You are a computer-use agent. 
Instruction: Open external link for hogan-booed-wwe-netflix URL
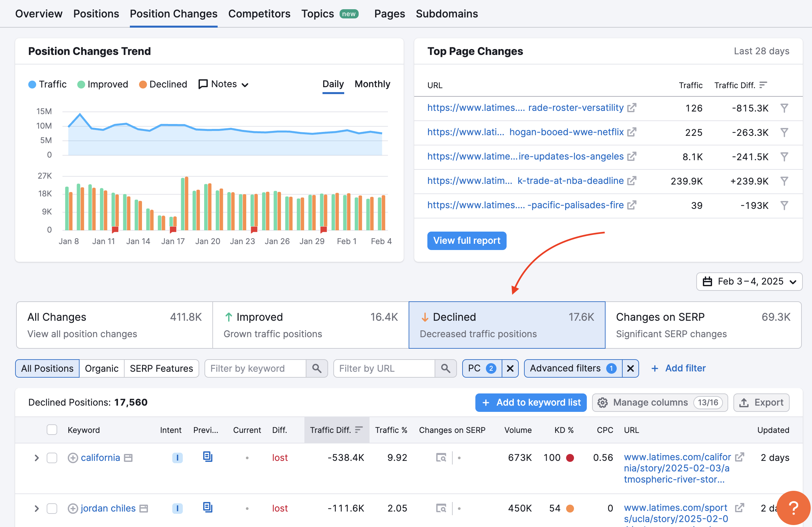(x=632, y=132)
